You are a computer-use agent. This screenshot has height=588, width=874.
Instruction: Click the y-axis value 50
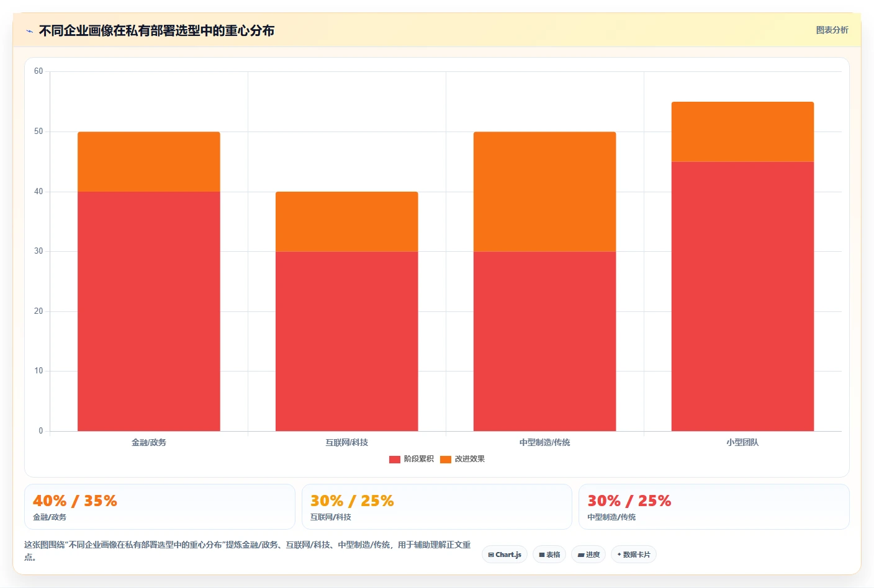point(38,131)
